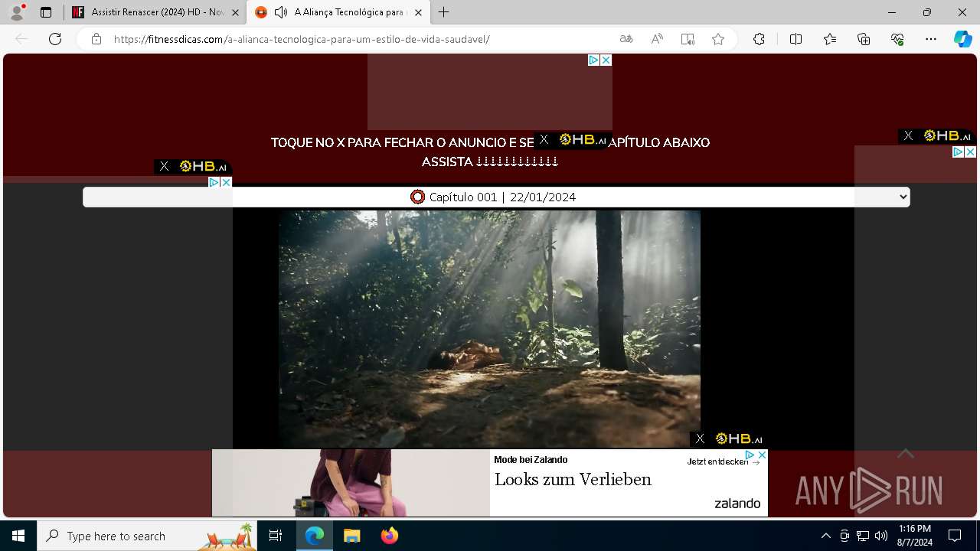Open File Explorer from taskbar
980x551 pixels.
click(x=352, y=536)
